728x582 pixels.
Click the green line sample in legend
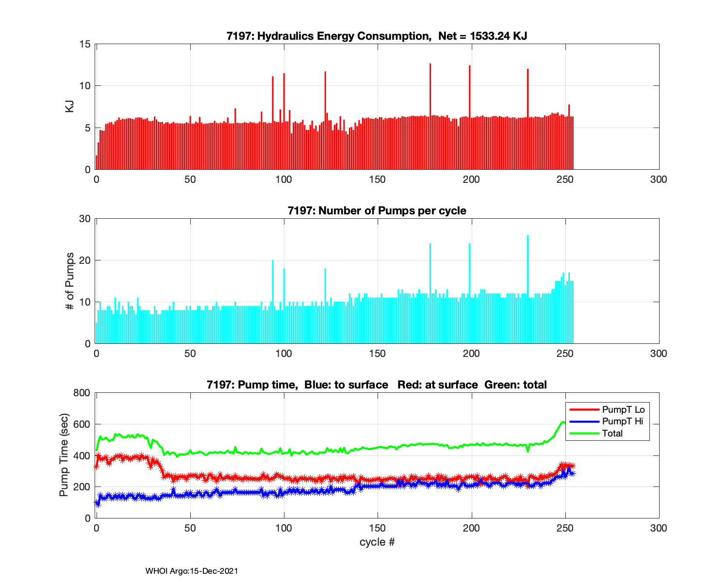coord(584,434)
